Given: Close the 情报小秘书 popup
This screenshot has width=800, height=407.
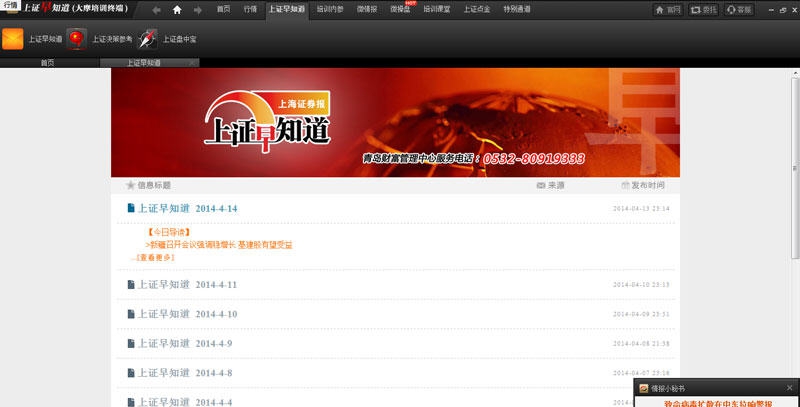Looking at the screenshot, I should tap(790, 388).
